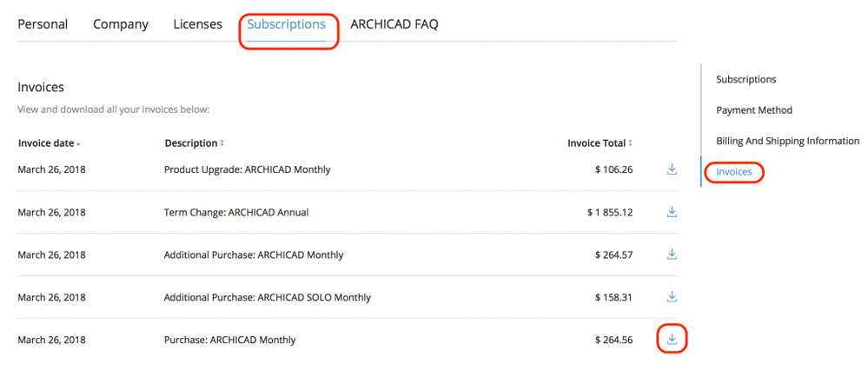Download the ARCHICAD Annual Term Change invoice
The image size is (868, 377).
[672, 212]
